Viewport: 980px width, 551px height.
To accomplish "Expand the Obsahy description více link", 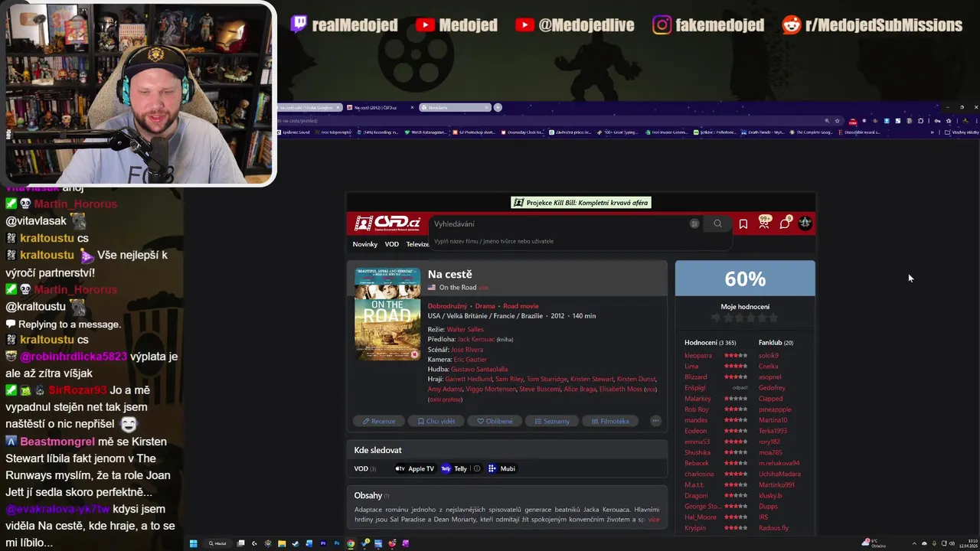I will coord(654,520).
